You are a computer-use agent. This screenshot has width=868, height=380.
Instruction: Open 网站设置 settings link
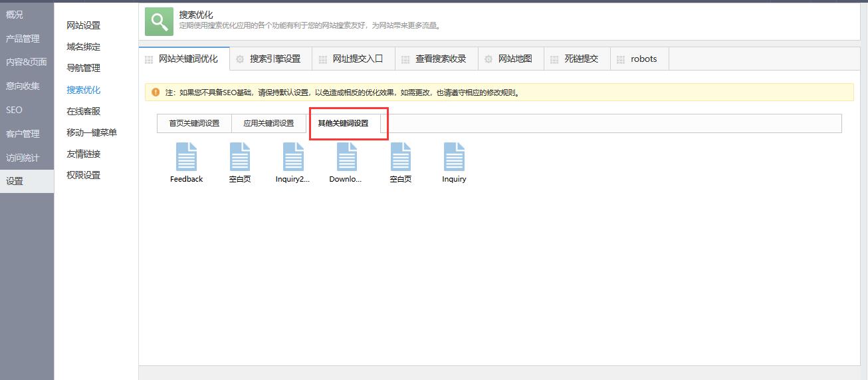coord(84,25)
